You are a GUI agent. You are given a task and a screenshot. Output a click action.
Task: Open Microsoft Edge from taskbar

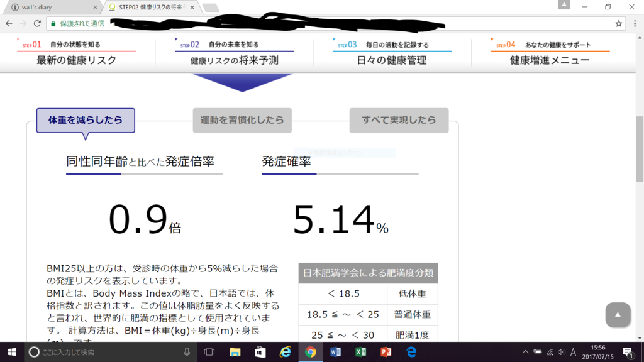[x=411, y=352]
